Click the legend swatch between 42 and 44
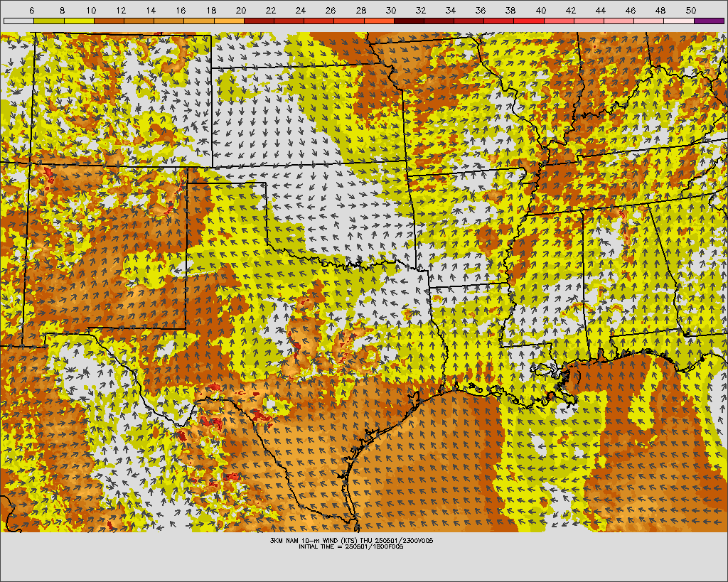 [x=589, y=21]
